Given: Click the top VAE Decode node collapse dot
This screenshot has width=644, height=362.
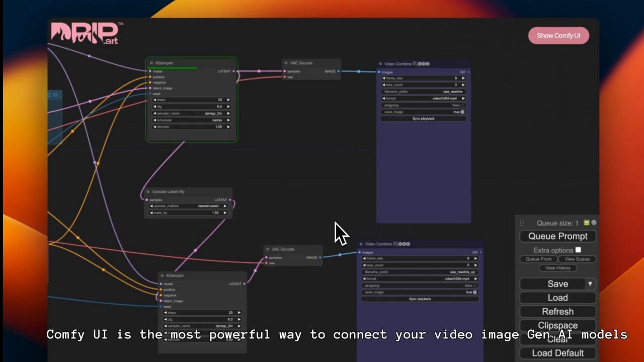Looking at the screenshot, I should [286, 63].
